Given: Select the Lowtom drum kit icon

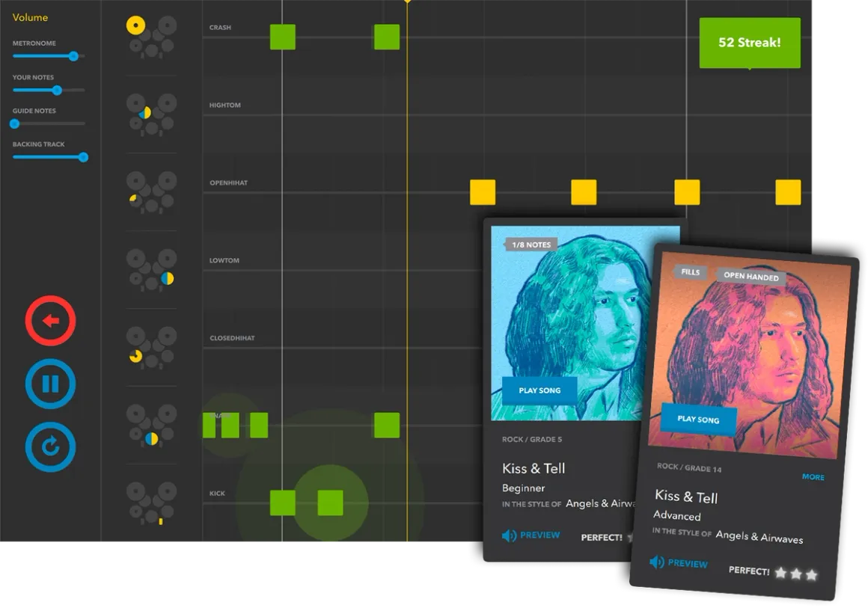Looking at the screenshot, I should tap(151, 269).
